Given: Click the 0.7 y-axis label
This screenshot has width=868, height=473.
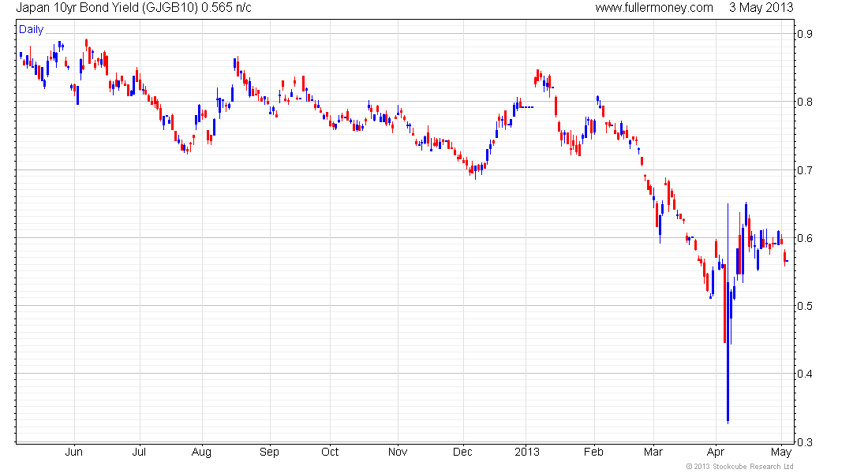Looking at the screenshot, I should 805,169.
